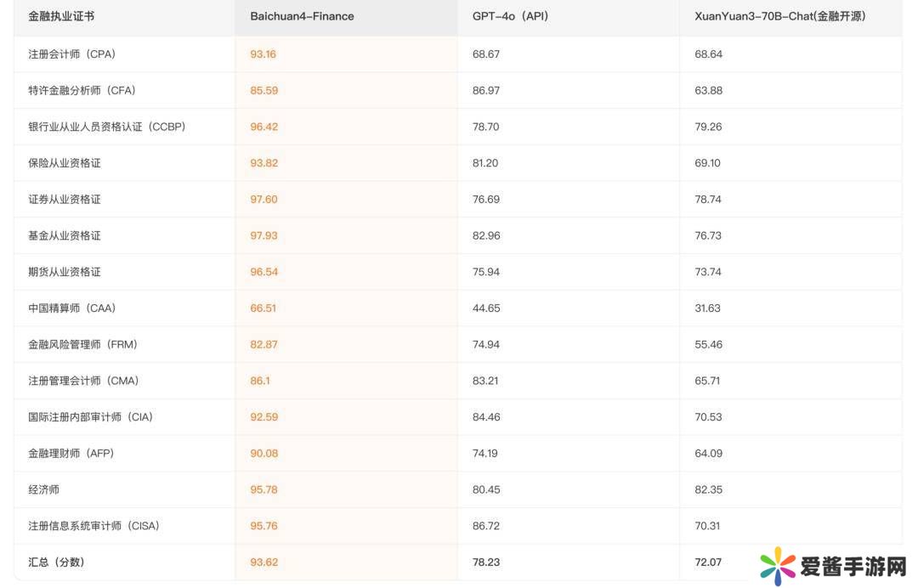Click the GPT-4o total score 78.23
918x588 pixels.
coord(485,562)
